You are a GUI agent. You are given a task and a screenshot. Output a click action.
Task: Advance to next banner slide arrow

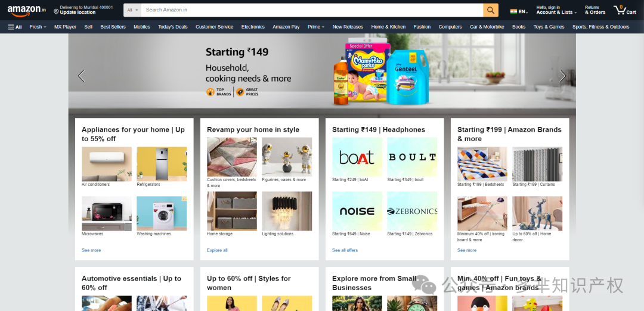(563, 76)
